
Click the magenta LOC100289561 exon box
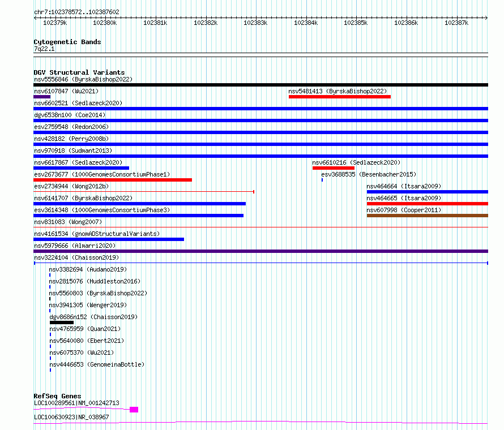(134, 410)
